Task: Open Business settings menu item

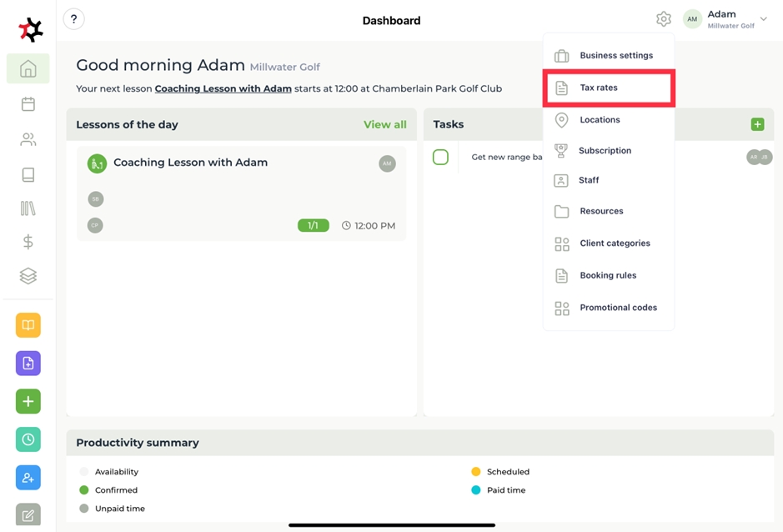Action: pos(616,56)
